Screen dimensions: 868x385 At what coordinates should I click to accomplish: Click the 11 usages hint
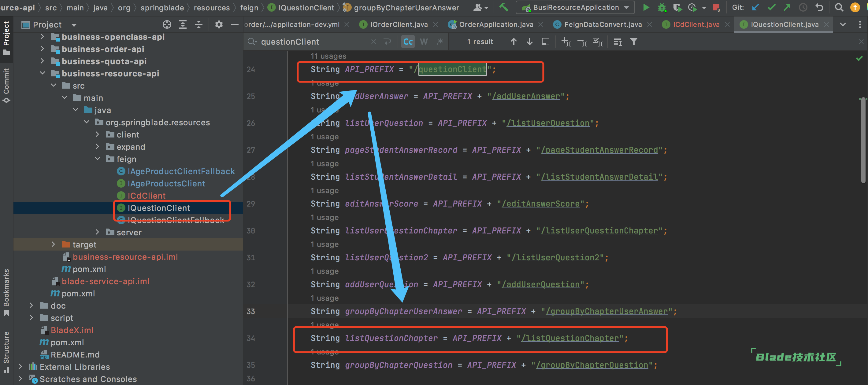pyautogui.click(x=328, y=56)
